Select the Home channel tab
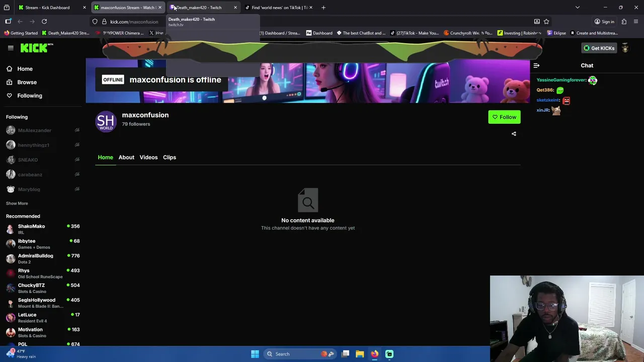 tap(105, 157)
